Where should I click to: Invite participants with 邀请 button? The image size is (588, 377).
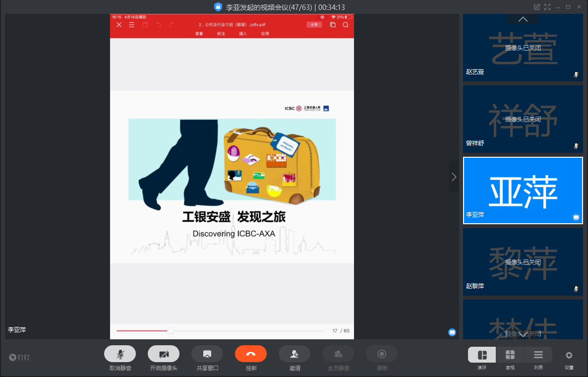tap(294, 354)
